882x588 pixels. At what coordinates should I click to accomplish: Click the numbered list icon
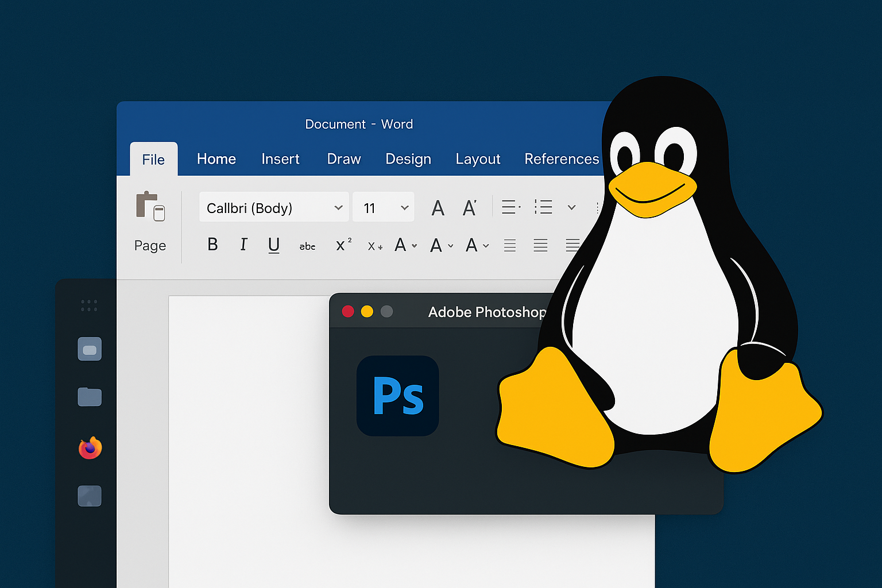click(543, 207)
